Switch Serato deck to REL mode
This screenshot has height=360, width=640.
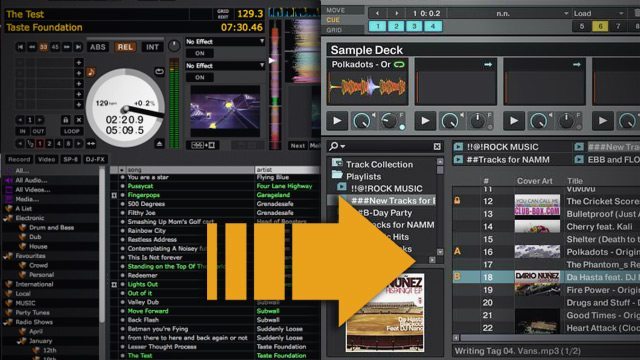pyautogui.click(x=125, y=47)
